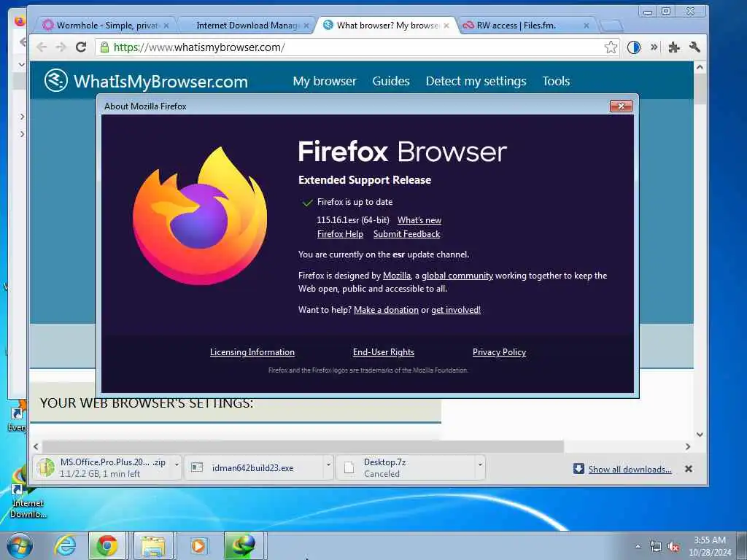
Task: Open the What's new link
Action: (419, 220)
